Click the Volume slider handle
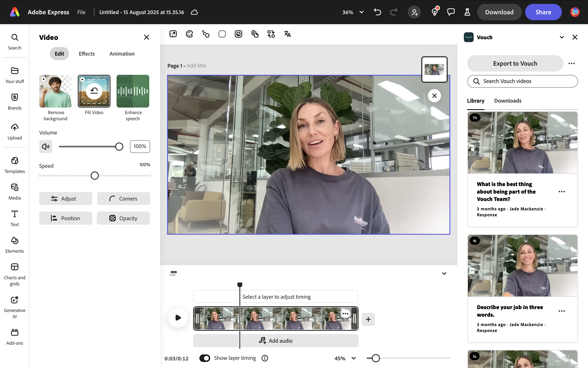 click(x=119, y=147)
